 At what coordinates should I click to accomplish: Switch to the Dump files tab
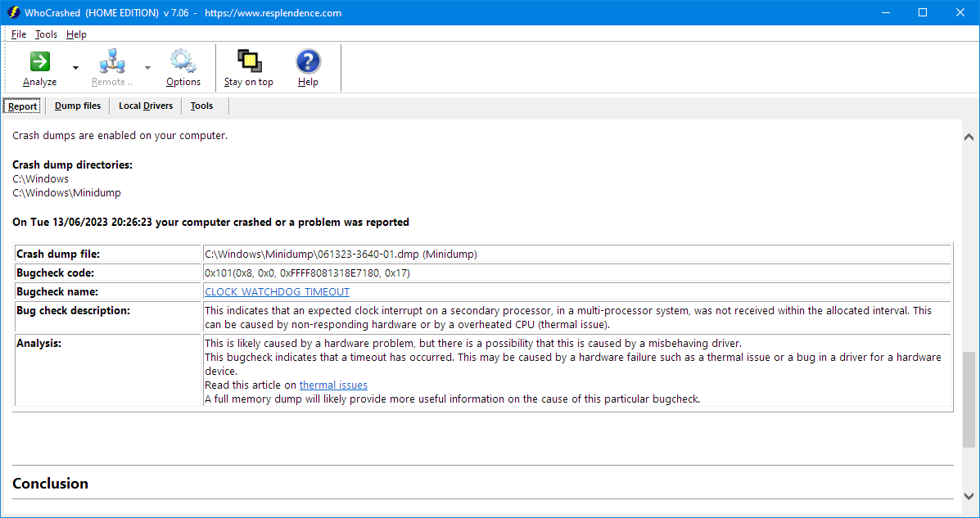(78, 106)
